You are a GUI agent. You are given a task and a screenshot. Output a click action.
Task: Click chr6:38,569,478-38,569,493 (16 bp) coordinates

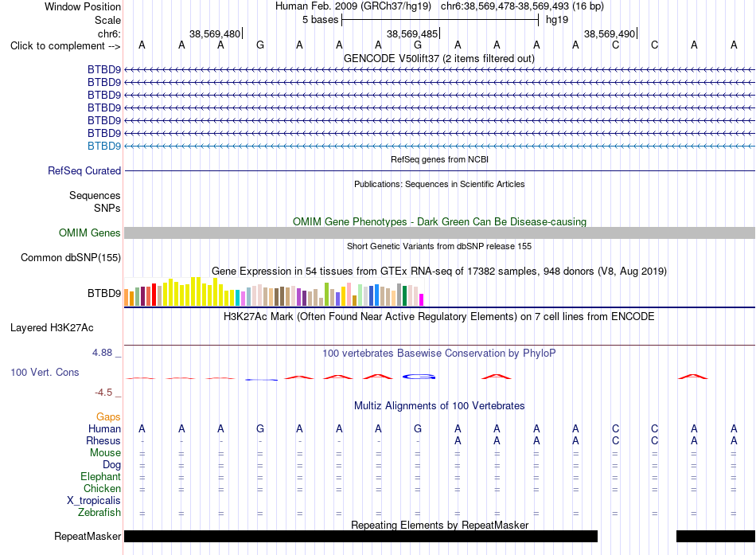tap(522, 6)
